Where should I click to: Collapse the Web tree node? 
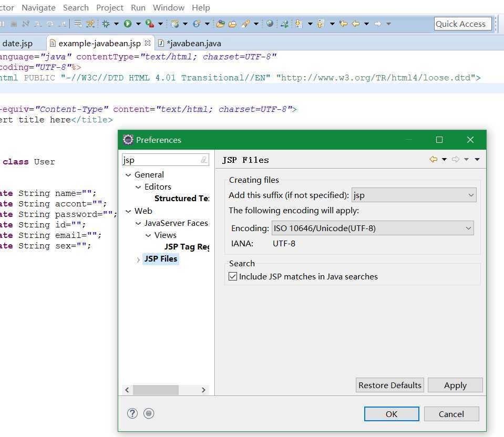128,211
